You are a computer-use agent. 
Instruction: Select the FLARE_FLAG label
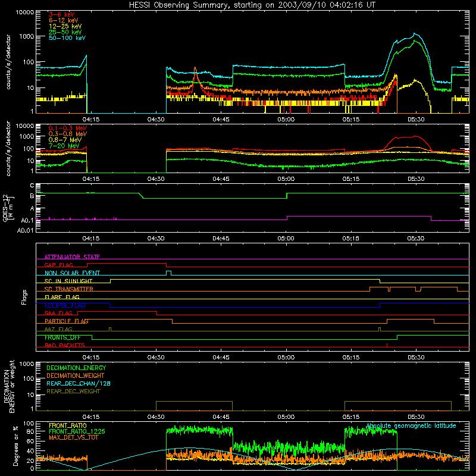pos(62,297)
